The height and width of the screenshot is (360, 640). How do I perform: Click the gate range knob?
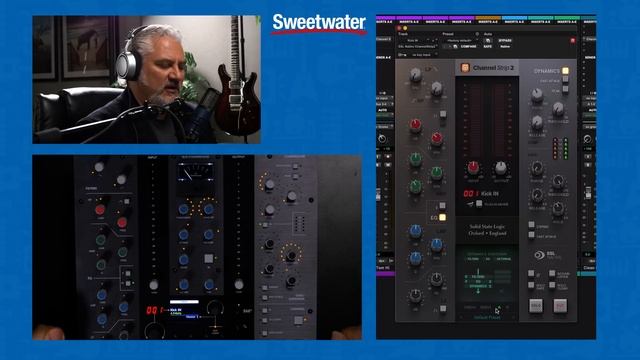tap(537, 167)
